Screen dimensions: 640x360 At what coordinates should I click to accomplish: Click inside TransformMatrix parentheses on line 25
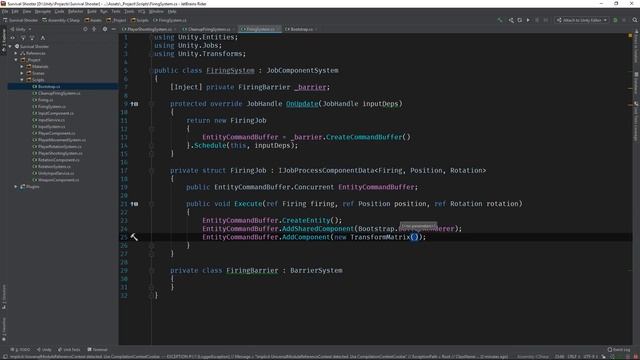point(414,237)
